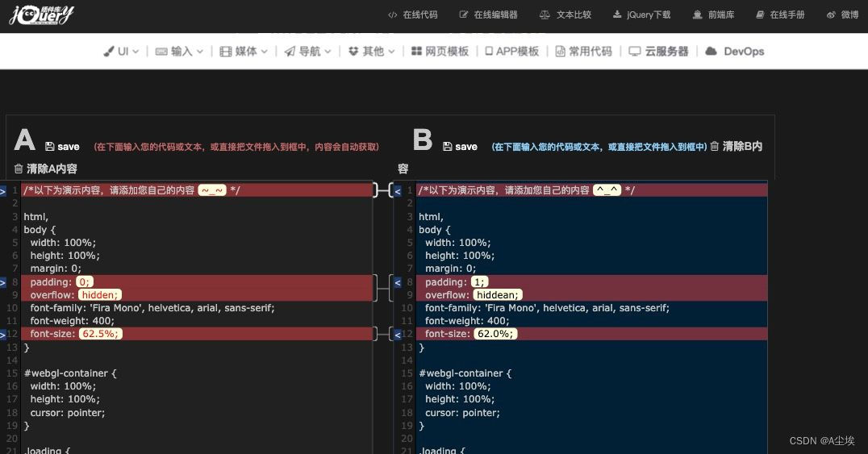Viewport: 868px width, 454px height.
Task: Click the paper plane icon beside 导航
Action: (x=290, y=52)
